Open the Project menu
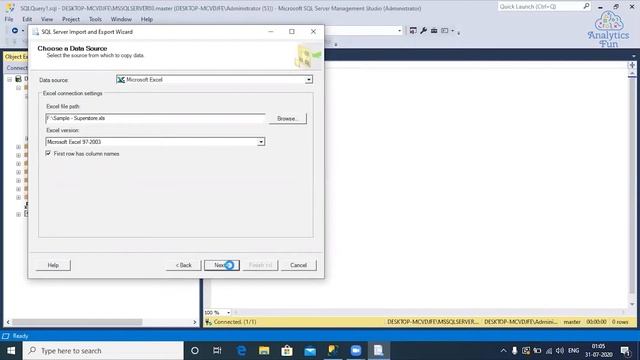This screenshot has height=360, width=640. point(71,19)
